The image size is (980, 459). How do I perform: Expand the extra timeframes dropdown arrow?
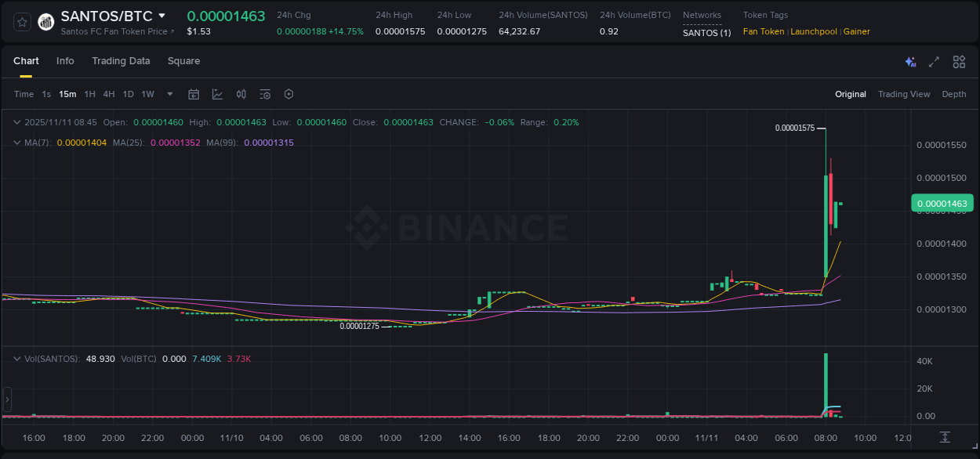coord(169,94)
